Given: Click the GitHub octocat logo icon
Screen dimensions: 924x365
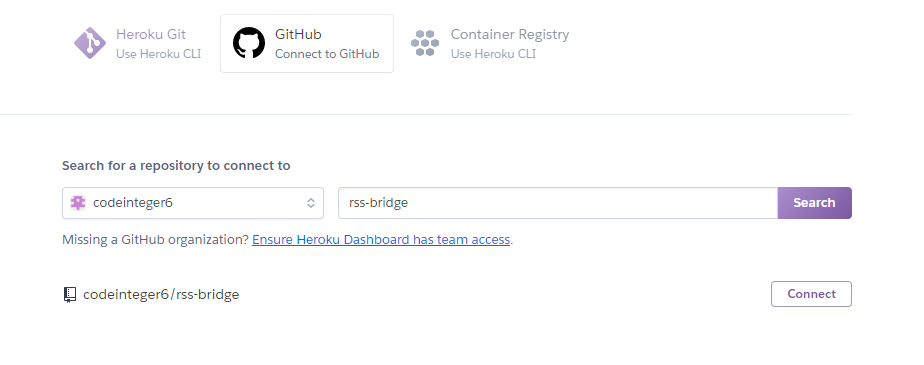Looking at the screenshot, I should (x=249, y=43).
